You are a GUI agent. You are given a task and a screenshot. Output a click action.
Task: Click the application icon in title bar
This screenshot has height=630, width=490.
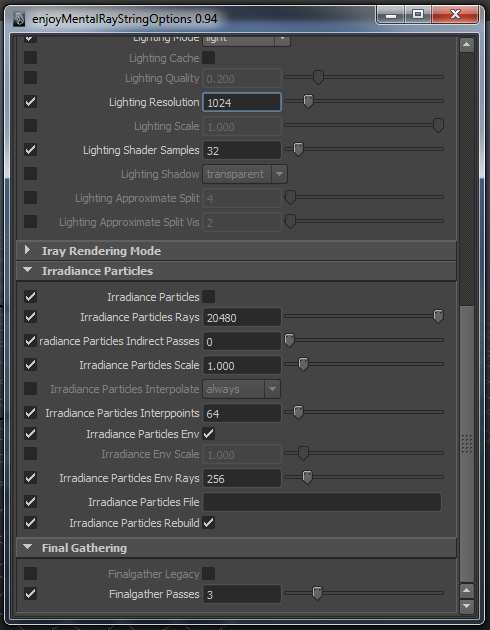19,19
